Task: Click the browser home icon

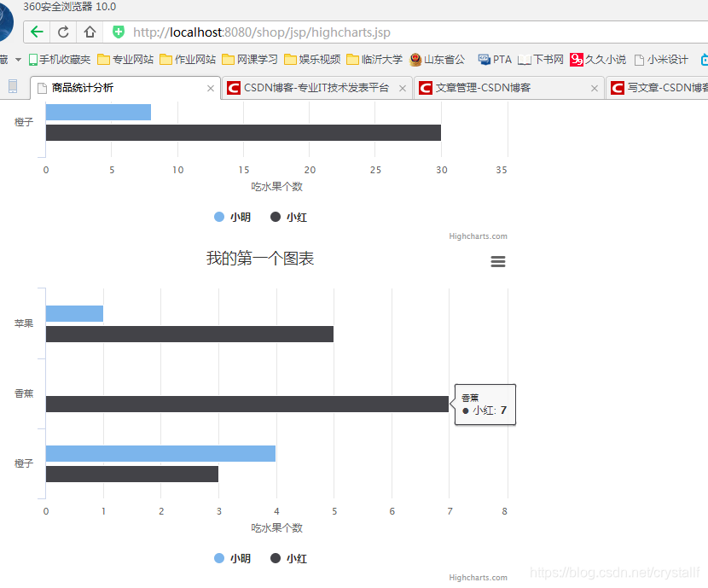Action: coord(90,31)
